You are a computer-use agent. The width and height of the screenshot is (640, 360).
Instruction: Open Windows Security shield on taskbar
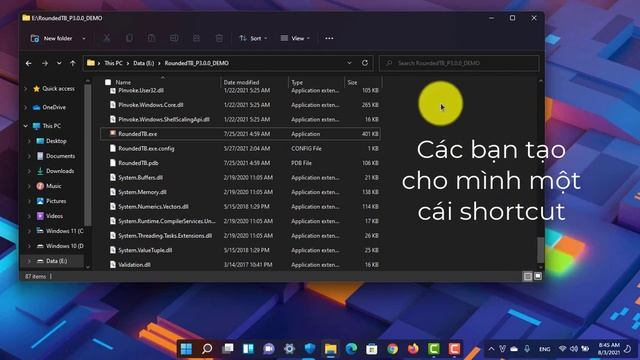point(310,349)
